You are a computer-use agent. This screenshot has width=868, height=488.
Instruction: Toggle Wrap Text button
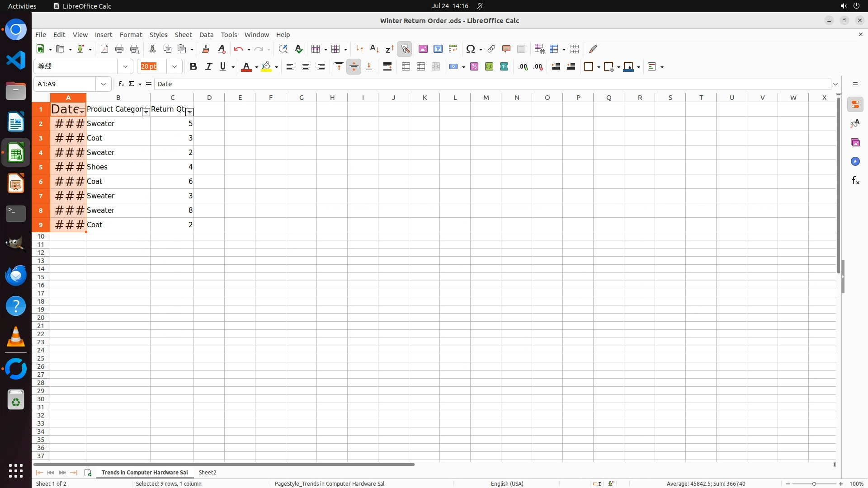click(x=387, y=66)
